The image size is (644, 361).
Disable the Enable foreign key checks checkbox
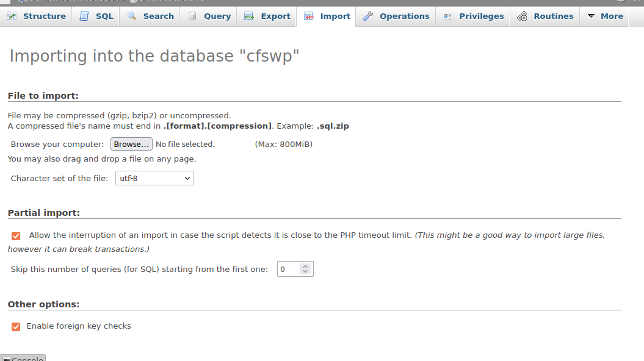(x=16, y=326)
